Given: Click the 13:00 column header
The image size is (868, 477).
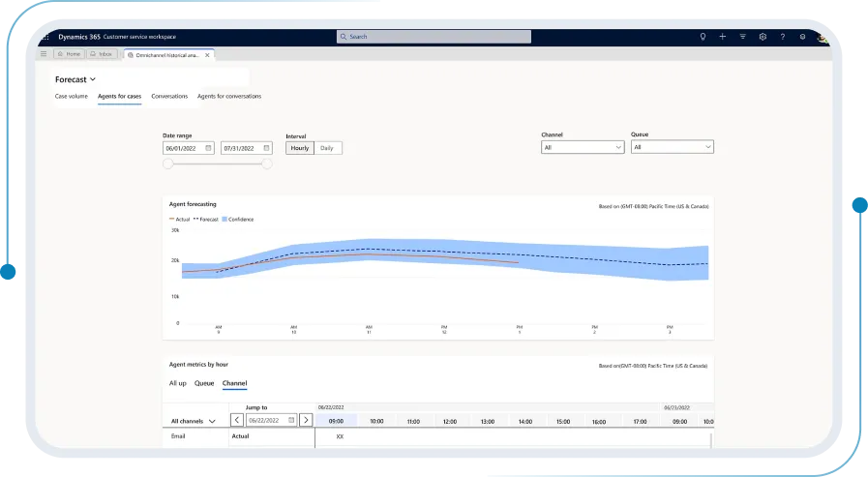Looking at the screenshot, I should coord(488,422).
